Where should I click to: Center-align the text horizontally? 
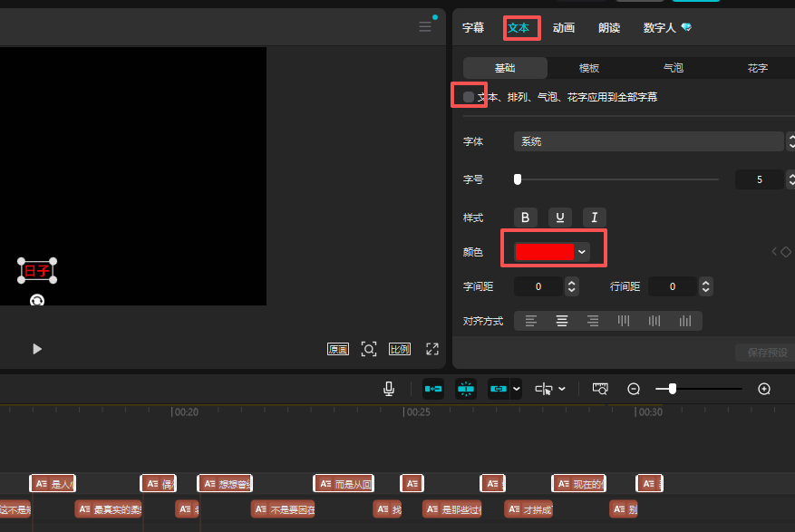[562, 321]
